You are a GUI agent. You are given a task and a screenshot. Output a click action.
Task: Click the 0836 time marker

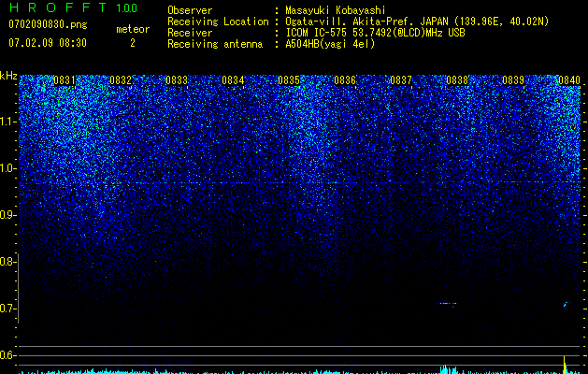pos(345,80)
